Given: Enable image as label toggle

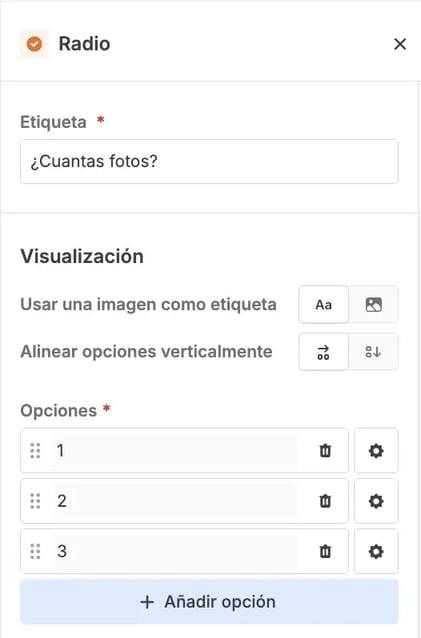Looking at the screenshot, I should (373, 304).
